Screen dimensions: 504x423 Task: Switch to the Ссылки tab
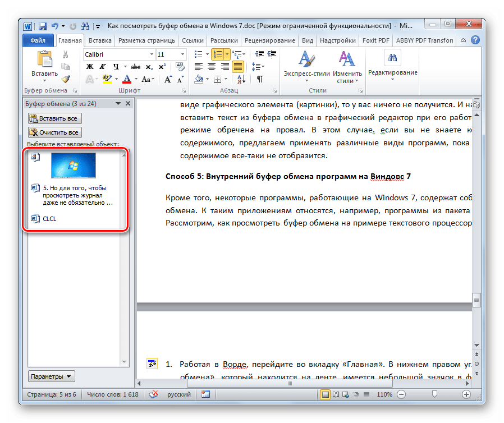pos(193,40)
